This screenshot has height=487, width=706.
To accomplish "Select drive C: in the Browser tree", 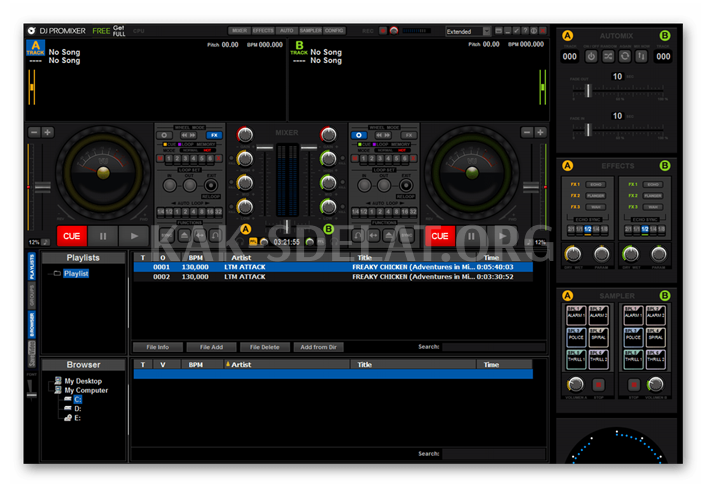I will (x=78, y=399).
